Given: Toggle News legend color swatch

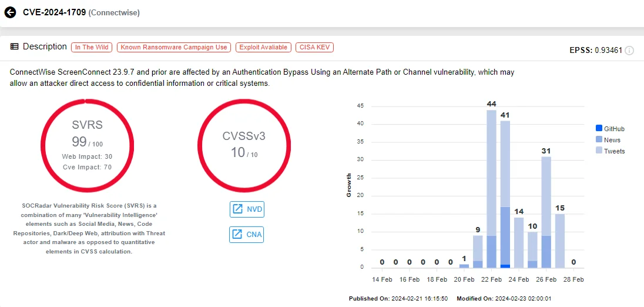Looking at the screenshot, I should point(599,140).
